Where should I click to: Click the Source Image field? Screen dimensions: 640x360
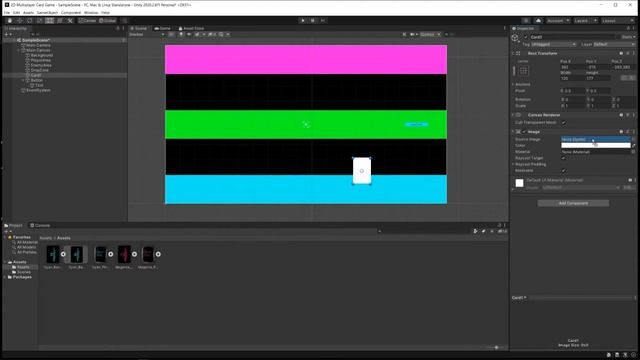[x=596, y=140]
